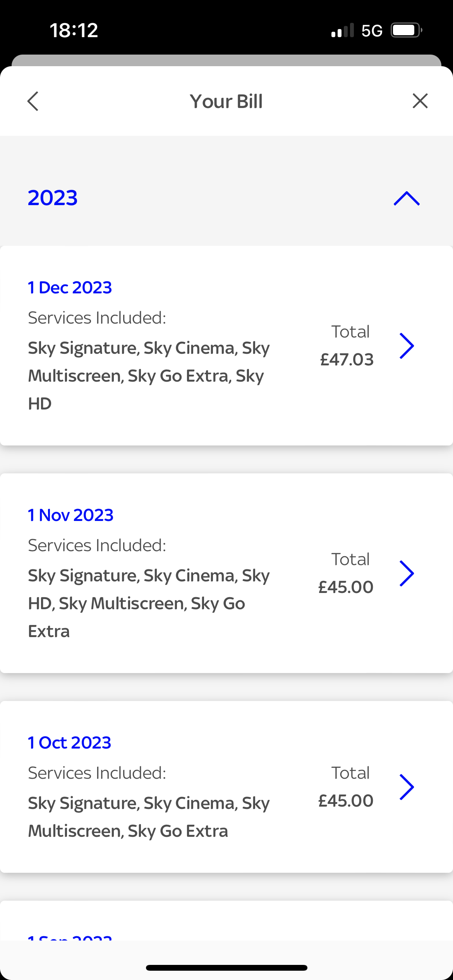Viewport: 453px width, 980px height.
Task: Select the 2023 year heading
Action: (53, 198)
